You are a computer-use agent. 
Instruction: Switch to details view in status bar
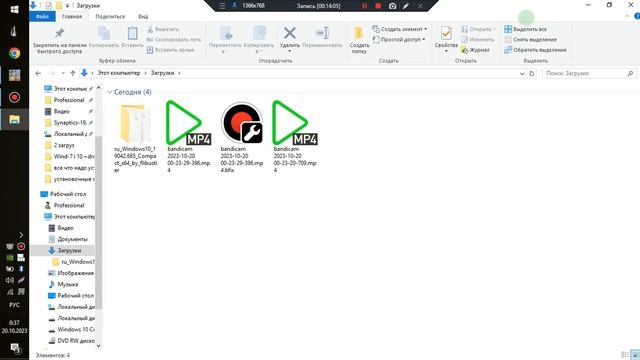(x=624, y=355)
